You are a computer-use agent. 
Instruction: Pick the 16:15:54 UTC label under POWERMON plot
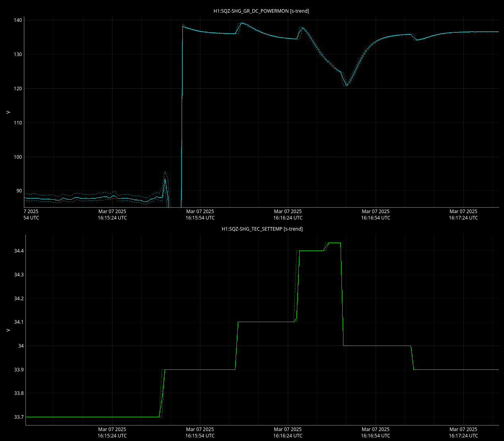[x=200, y=218]
